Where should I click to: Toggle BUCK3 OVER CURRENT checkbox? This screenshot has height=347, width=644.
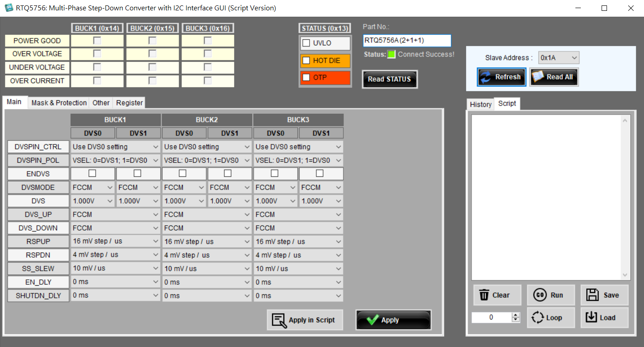pyautogui.click(x=208, y=81)
